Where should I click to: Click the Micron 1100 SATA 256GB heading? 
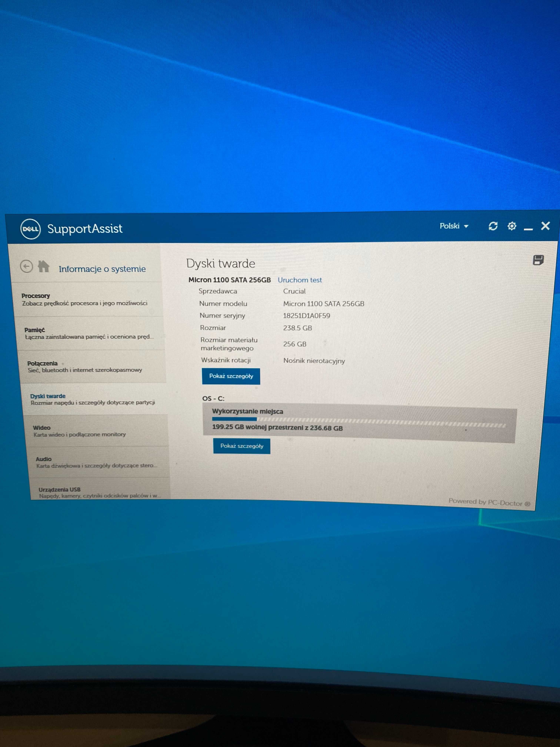tap(229, 280)
